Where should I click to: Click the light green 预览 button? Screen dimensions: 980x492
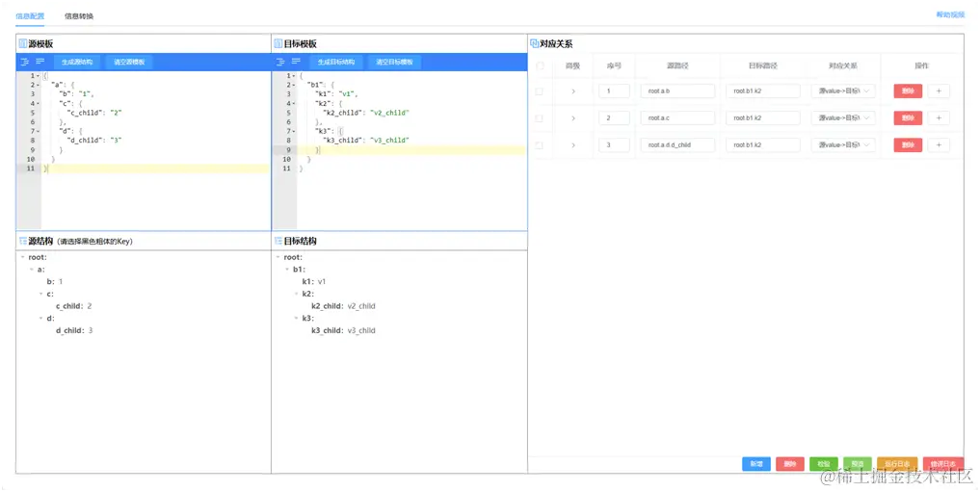[x=858, y=464]
